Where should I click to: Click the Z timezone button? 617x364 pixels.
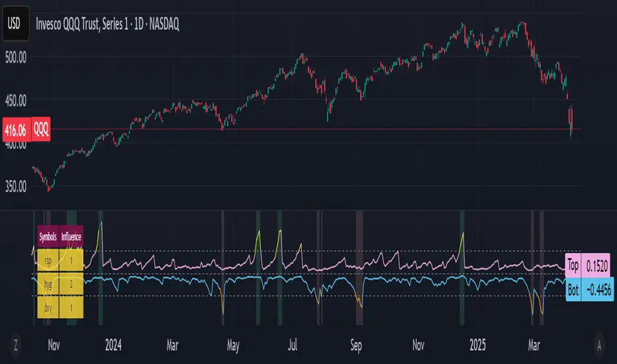click(16, 345)
